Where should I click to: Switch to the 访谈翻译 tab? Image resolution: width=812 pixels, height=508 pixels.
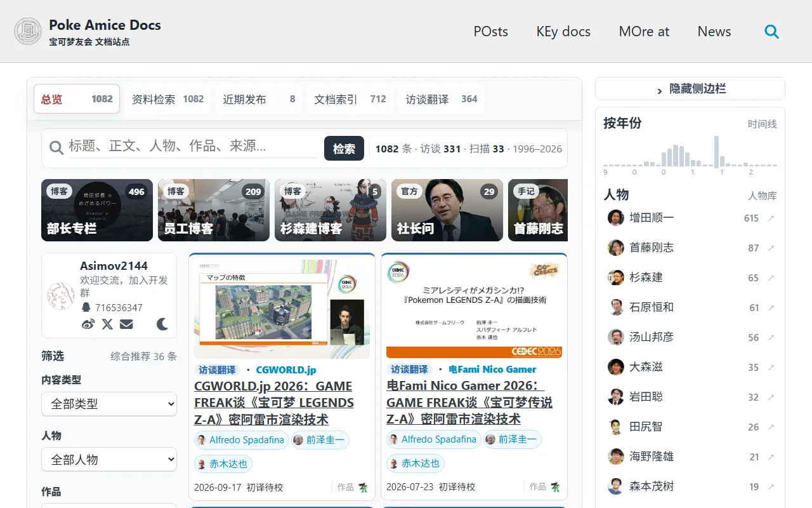tap(442, 99)
